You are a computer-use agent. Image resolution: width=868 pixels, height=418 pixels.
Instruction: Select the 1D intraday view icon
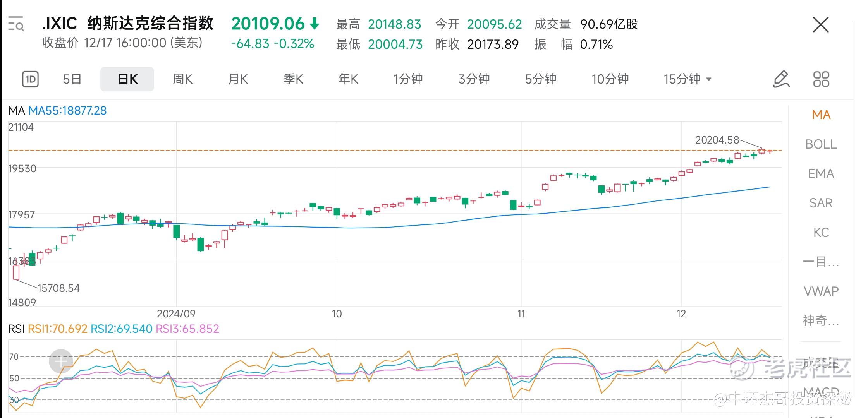tap(30, 79)
